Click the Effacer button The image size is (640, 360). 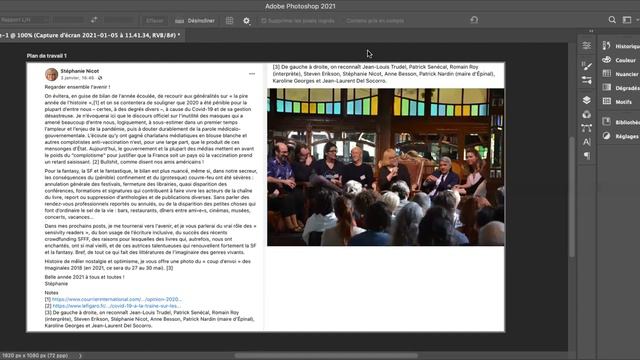[155, 20]
